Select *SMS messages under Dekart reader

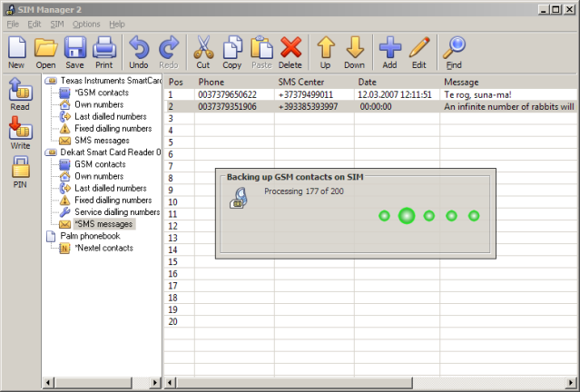[x=104, y=224]
